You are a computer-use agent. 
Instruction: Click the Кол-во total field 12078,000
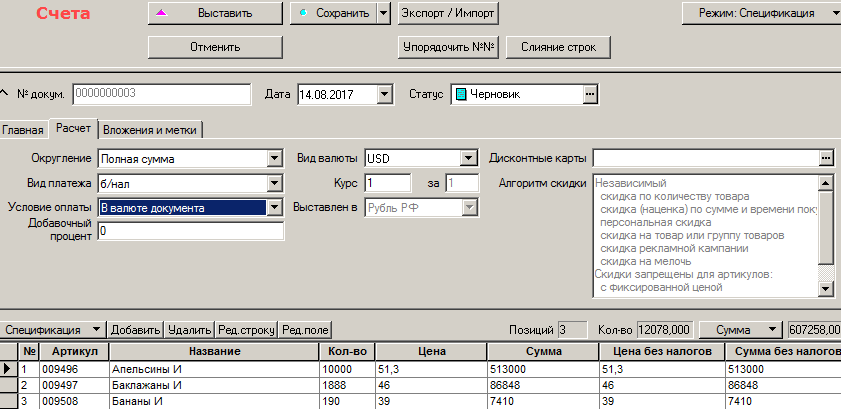point(666,330)
